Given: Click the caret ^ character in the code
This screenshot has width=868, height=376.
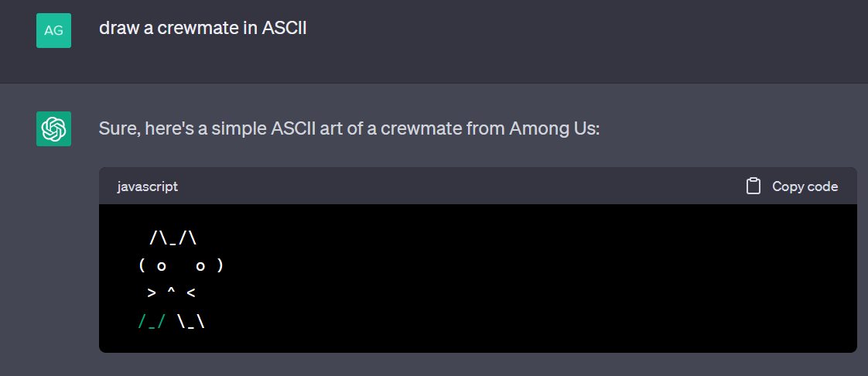Looking at the screenshot, I should point(171,291).
